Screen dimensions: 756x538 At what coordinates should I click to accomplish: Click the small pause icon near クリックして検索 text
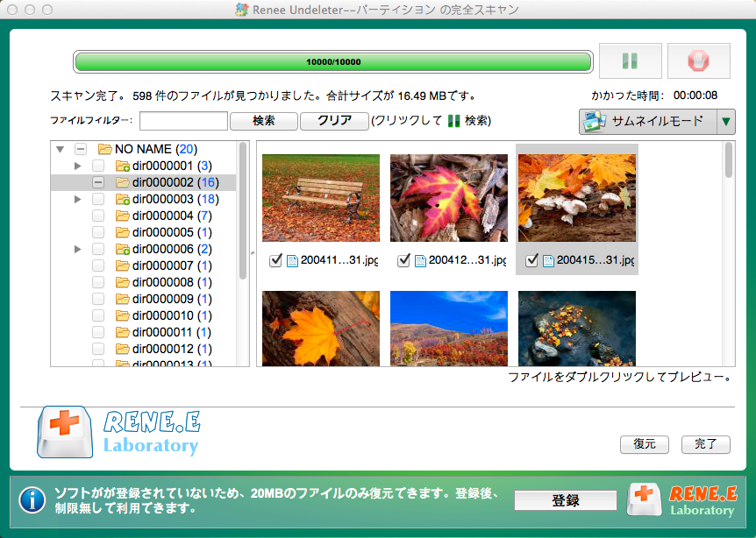452,122
